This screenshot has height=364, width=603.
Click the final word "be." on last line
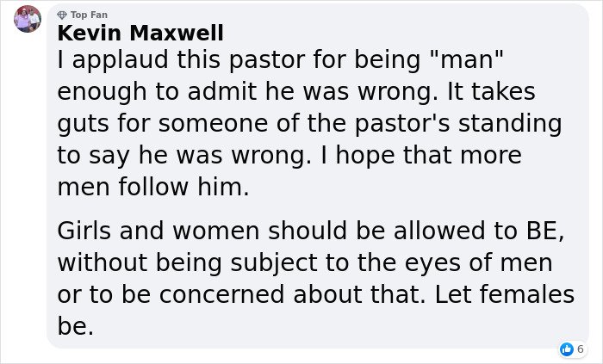76,326
